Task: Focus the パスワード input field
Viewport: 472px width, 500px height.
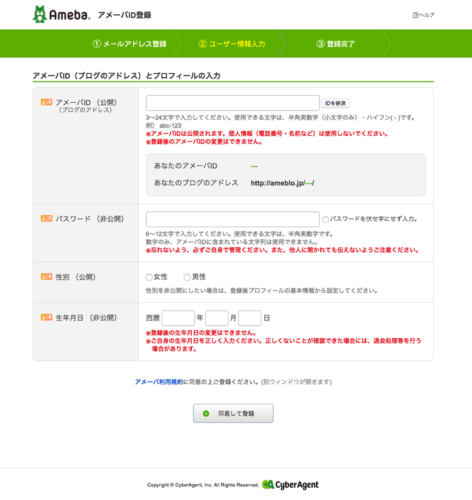Action: pos(233,219)
